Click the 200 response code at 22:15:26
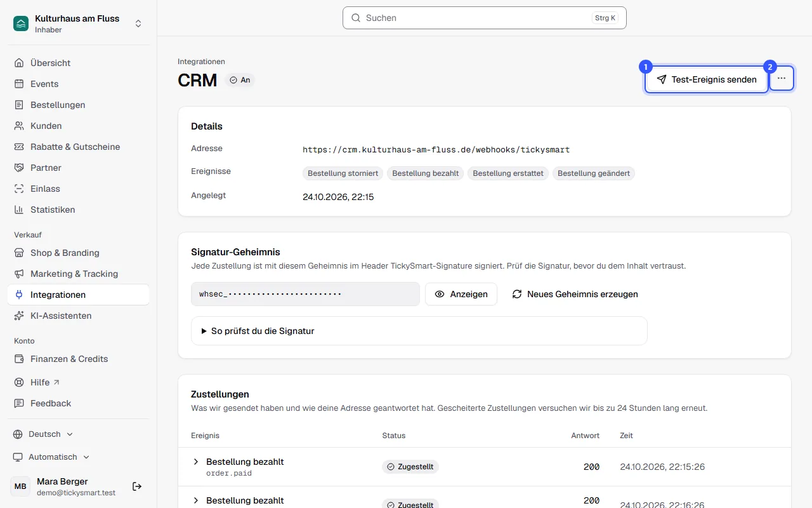 point(591,467)
